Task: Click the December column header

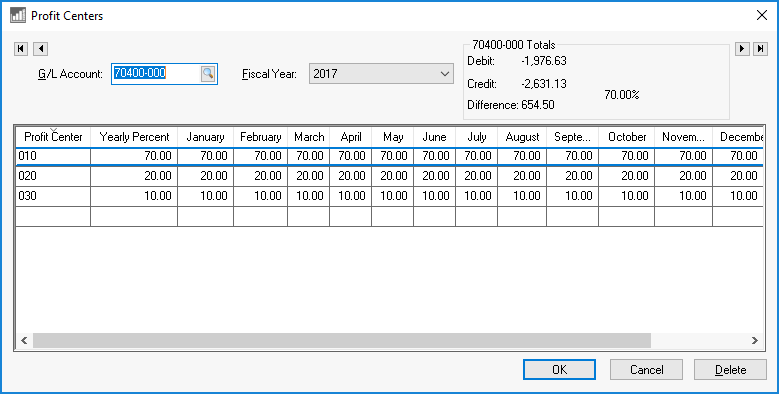Action: pos(738,137)
